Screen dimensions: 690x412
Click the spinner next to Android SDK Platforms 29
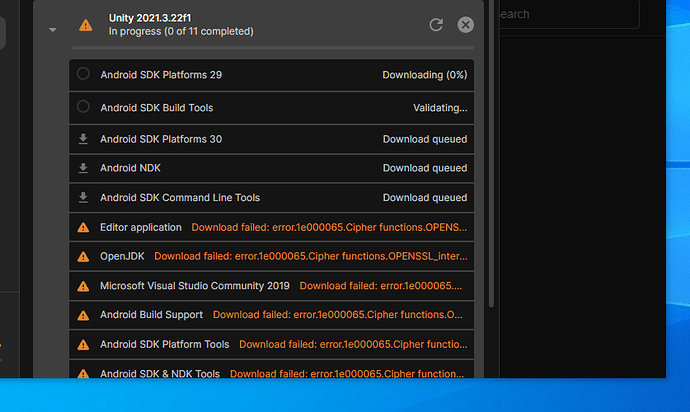pyautogui.click(x=83, y=74)
